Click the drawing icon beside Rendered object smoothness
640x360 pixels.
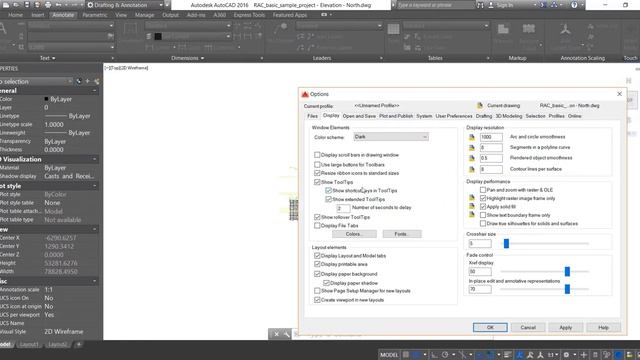pos(472,158)
